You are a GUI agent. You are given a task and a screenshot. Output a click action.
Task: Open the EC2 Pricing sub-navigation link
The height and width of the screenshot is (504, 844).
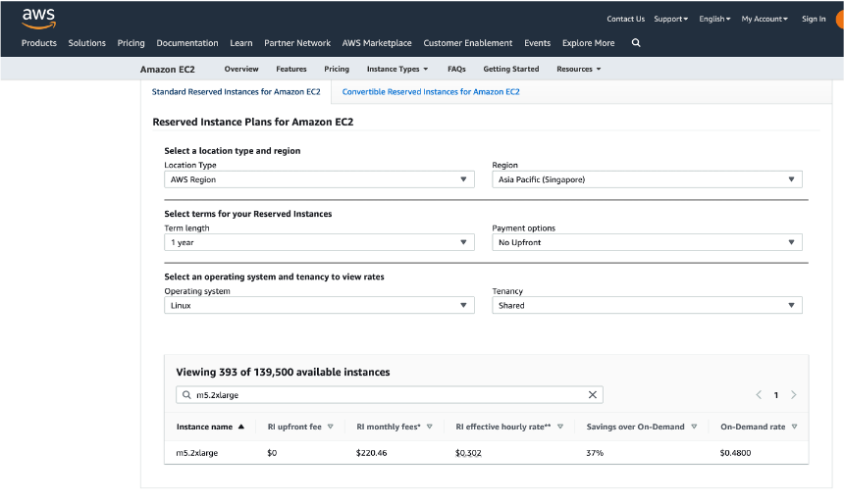(x=337, y=69)
